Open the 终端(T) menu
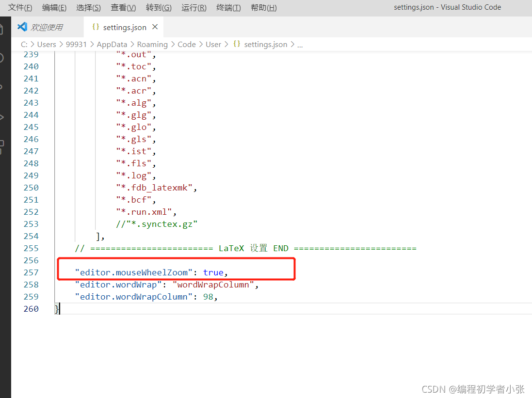Screen dimensions: 532x398 pos(229,7)
